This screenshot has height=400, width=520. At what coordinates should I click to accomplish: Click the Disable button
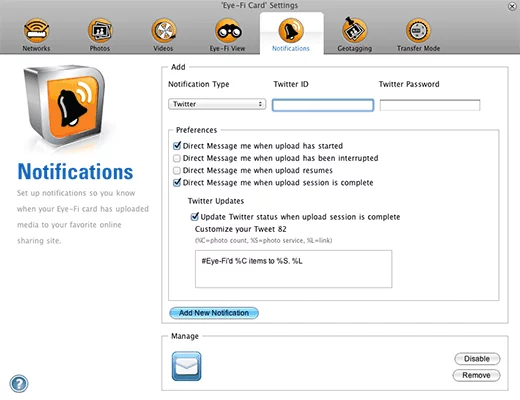tap(477, 359)
